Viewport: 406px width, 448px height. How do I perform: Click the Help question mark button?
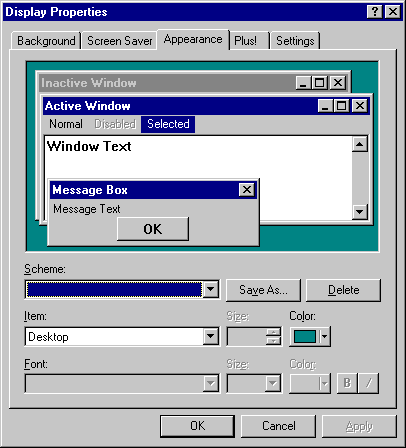pos(375,12)
